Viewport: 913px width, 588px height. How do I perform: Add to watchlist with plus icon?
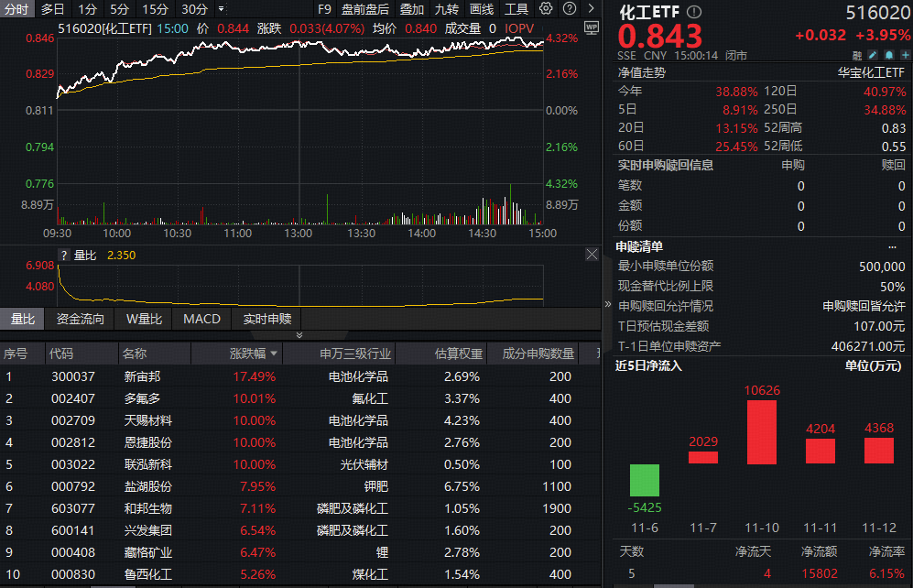point(906,55)
